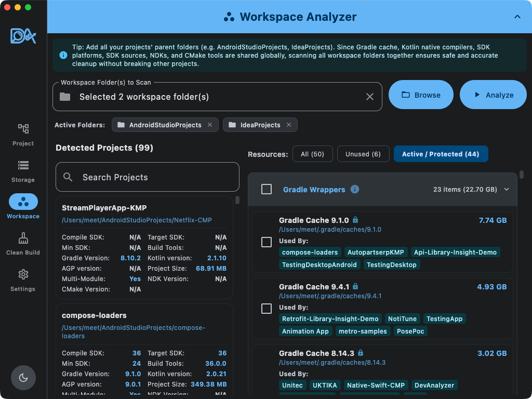Click the metro-samples tag

[x=363, y=331]
